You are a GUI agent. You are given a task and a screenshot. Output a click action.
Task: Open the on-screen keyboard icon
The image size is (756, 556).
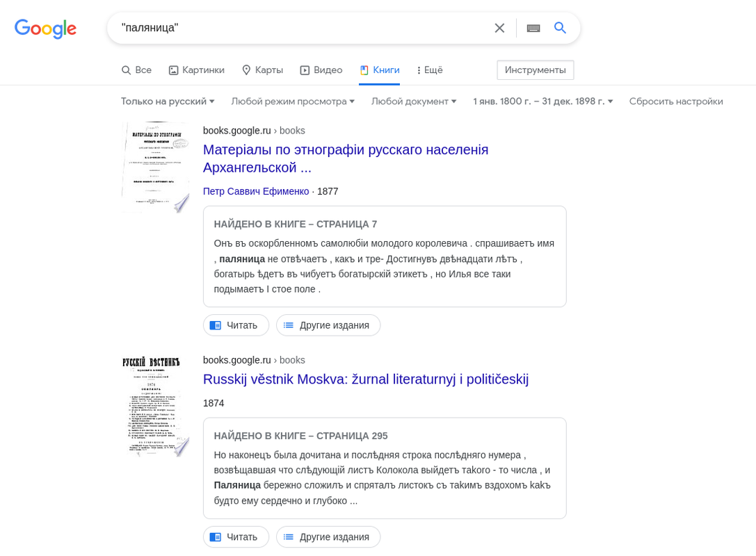(533, 28)
